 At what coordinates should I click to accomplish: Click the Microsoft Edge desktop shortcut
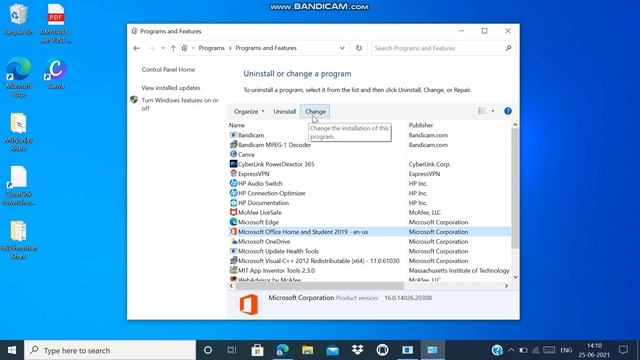point(18,77)
